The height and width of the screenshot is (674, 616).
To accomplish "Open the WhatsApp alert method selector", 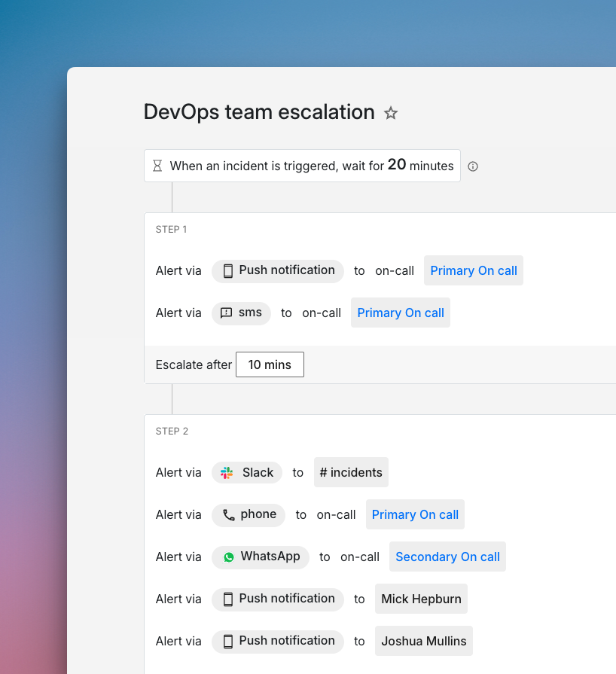I will pos(261,557).
